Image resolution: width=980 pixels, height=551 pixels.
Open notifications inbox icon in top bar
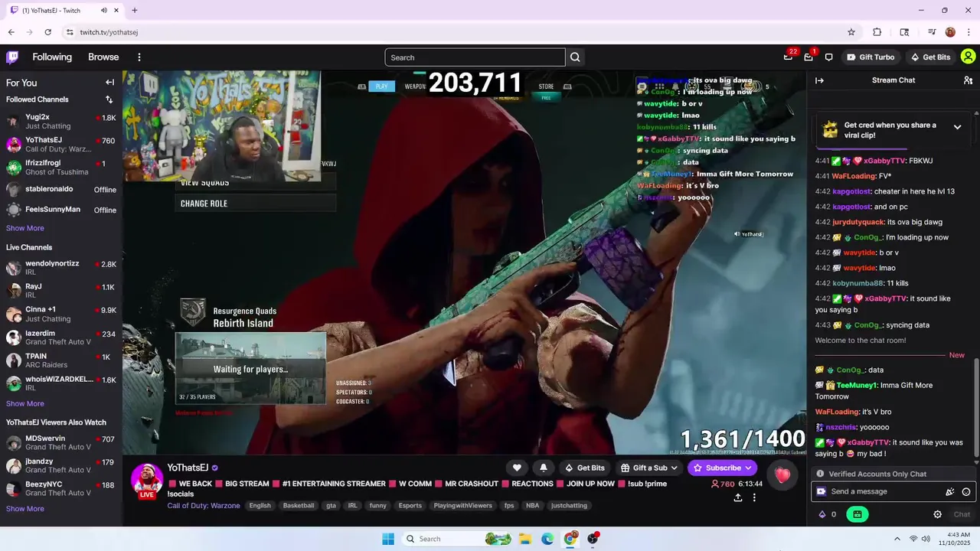pyautogui.click(x=808, y=57)
